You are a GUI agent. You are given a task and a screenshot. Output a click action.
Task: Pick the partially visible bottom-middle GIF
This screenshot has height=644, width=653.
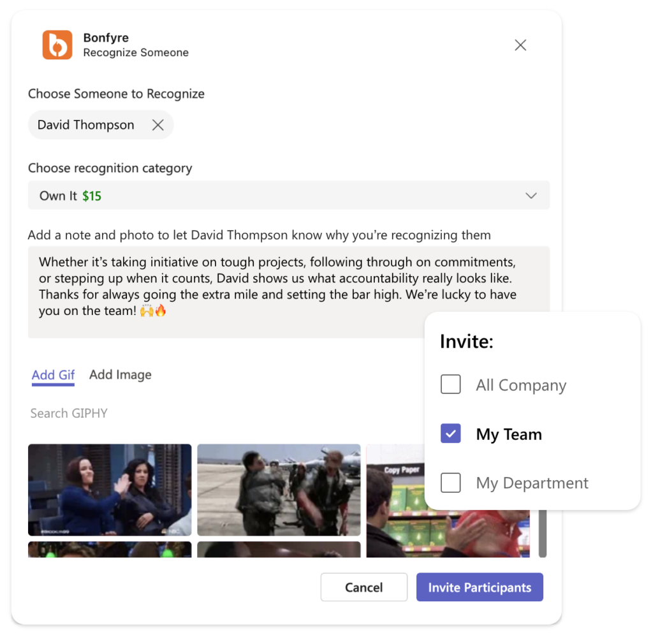coord(279,549)
